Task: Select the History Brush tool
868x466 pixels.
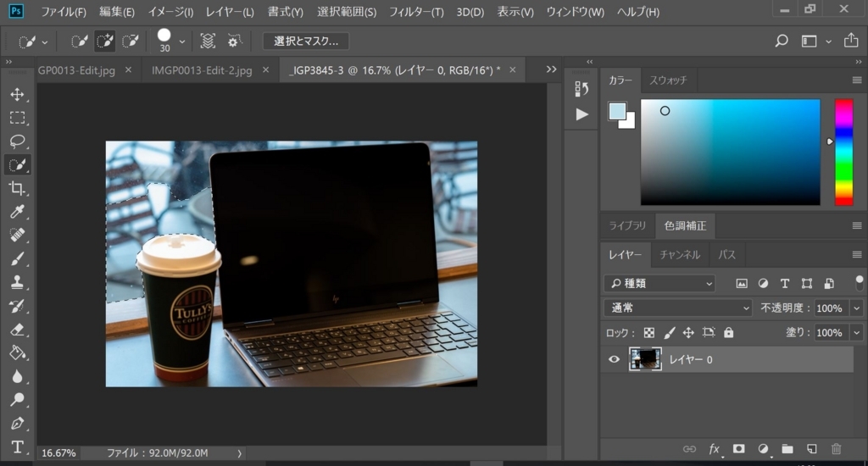Action: pyautogui.click(x=17, y=306)
